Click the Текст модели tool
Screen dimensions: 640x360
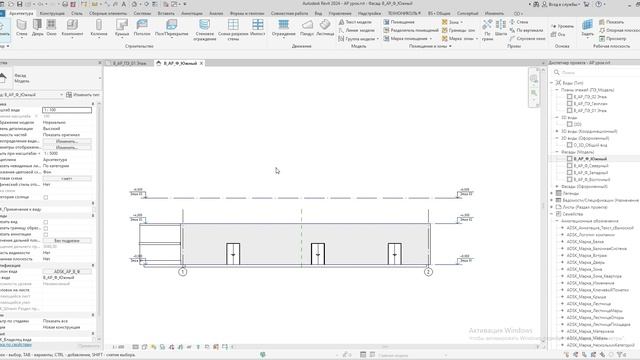(355, 22)
